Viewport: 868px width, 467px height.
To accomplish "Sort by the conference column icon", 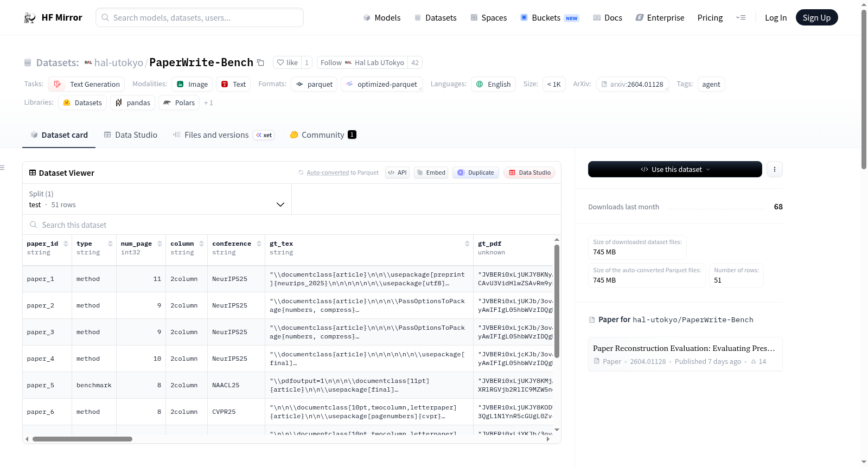I will pos(259,244).
